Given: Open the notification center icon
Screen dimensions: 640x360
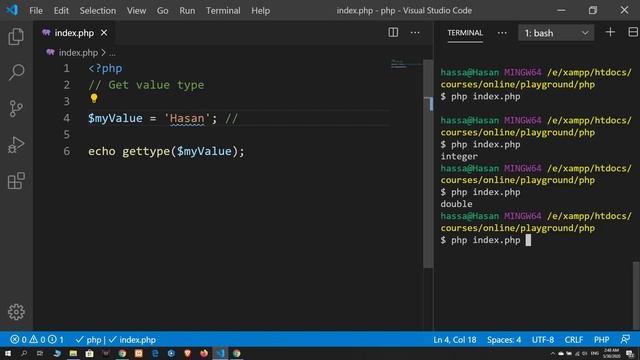Looking at the screenshot, I should click(x=630, y=353).
